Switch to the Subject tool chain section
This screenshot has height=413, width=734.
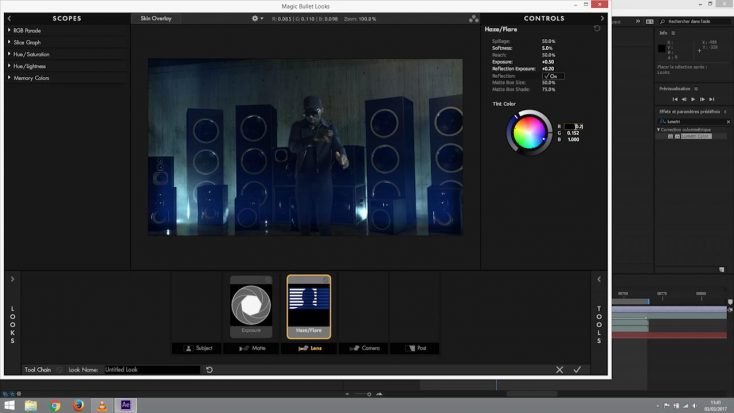199,348
